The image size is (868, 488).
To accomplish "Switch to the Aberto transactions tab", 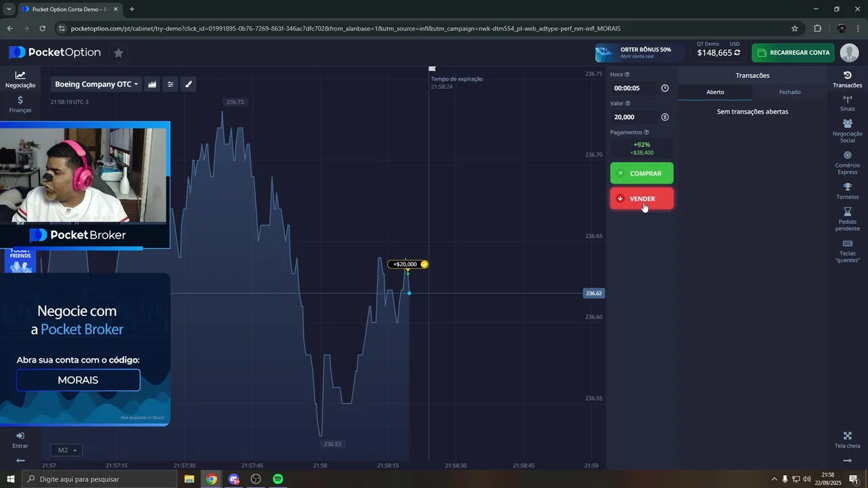I will pos(715,92).
